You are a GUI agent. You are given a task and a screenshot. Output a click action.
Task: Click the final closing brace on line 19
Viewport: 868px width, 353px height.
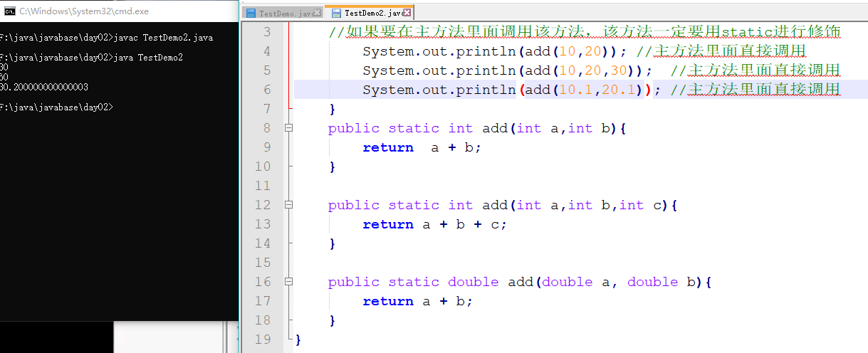click(298, 339)
